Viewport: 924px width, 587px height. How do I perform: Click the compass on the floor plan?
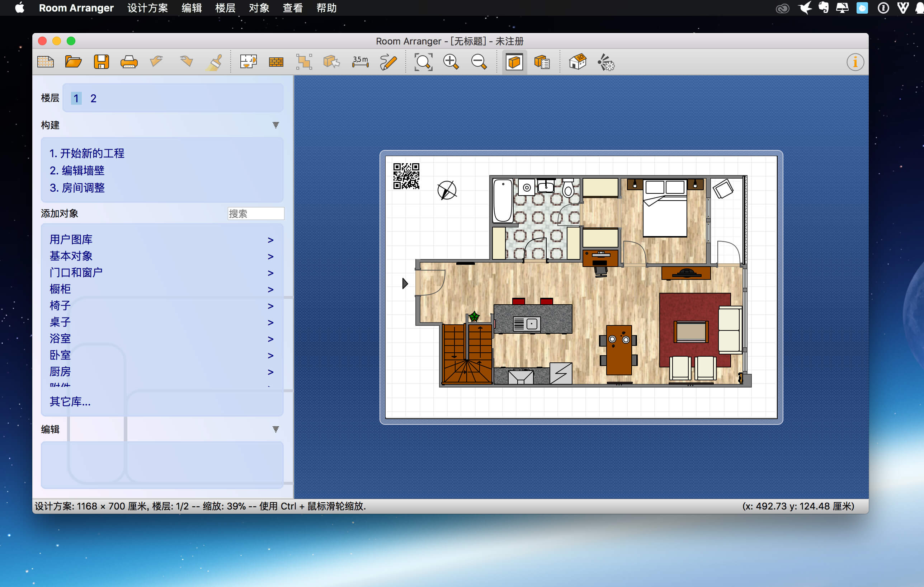coord(447,190)
